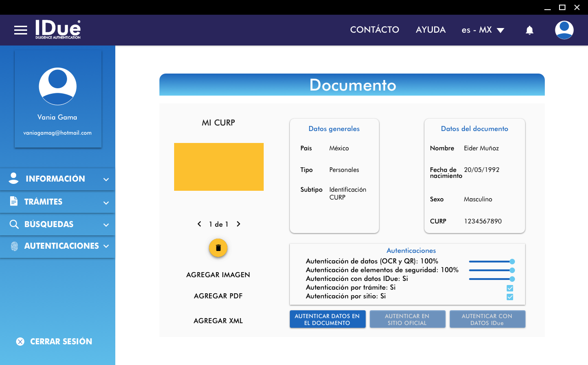Click the notification bell icon

pos(529,30)
